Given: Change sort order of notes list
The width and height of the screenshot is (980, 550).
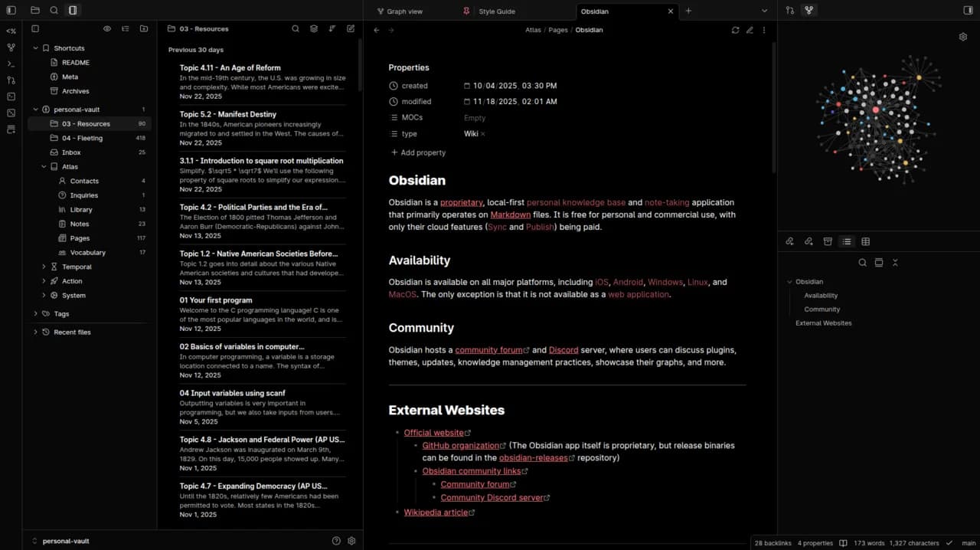Looking at the screenshot, I should tap(332, 28).
